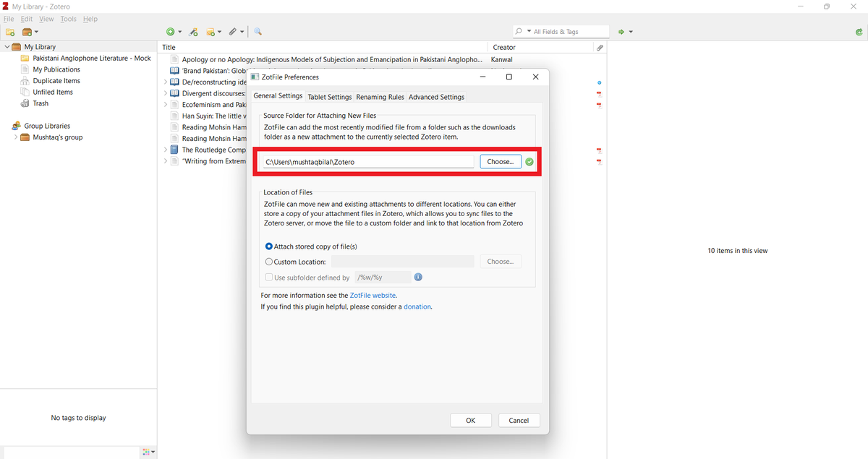Open the Tools menu
This screenshot has width=868, height=459.
point(68,19)
